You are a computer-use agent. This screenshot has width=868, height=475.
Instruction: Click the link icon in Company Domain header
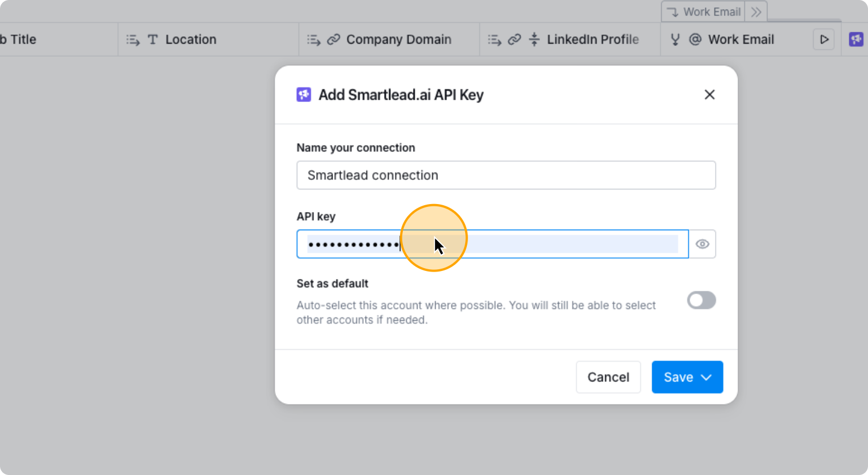click(x=334, y=39)
